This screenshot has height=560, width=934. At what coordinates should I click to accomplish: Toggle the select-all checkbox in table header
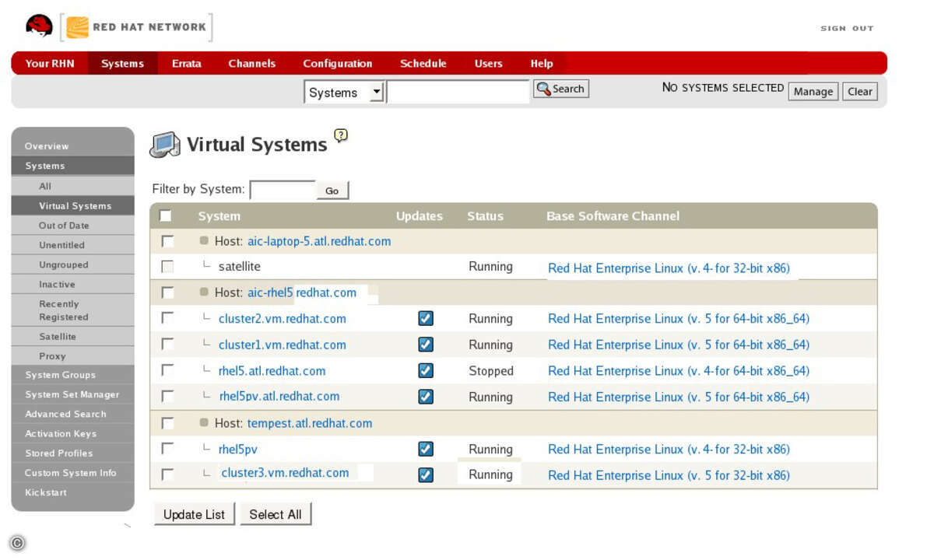tap(166, 215)
